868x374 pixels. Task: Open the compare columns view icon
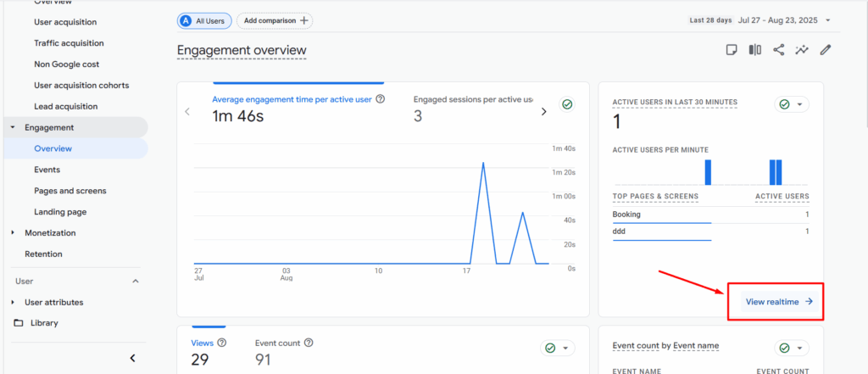pos(754,50)
